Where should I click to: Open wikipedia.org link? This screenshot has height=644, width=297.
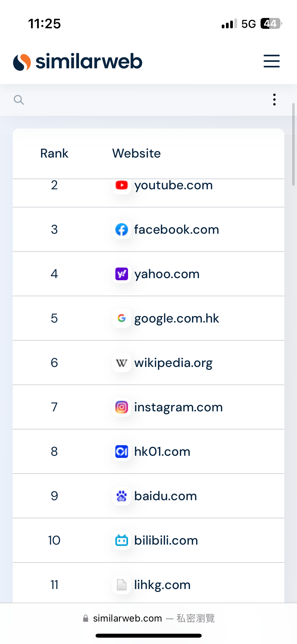[x=173, y=363]
